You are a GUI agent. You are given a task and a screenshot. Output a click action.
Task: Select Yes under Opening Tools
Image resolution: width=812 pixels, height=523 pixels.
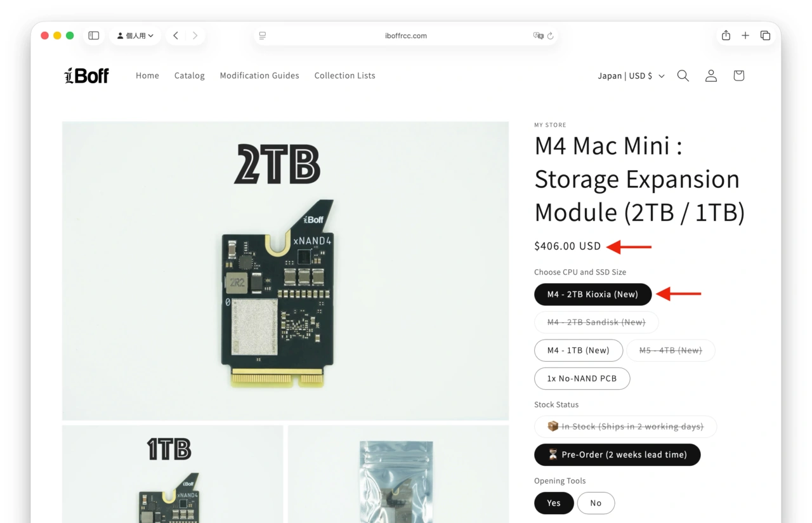click(x=553, y=503)
